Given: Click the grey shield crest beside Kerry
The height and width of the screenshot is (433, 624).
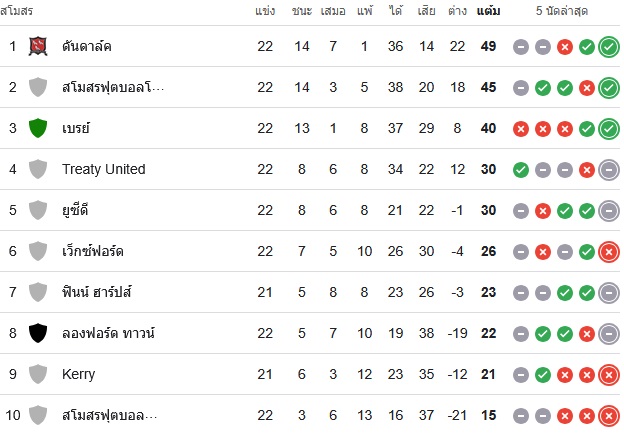Looking at the screenshot, I should pyautogui.click(x=38, y=374).
